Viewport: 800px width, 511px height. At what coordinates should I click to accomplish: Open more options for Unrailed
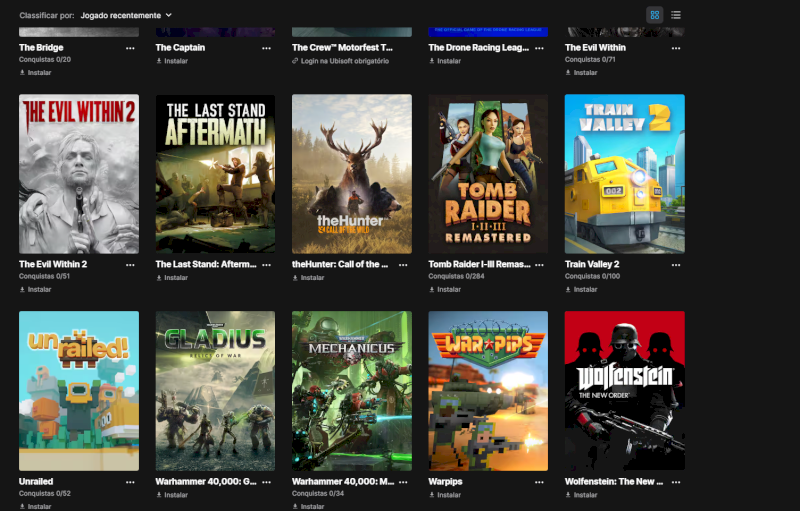point(130,482)
